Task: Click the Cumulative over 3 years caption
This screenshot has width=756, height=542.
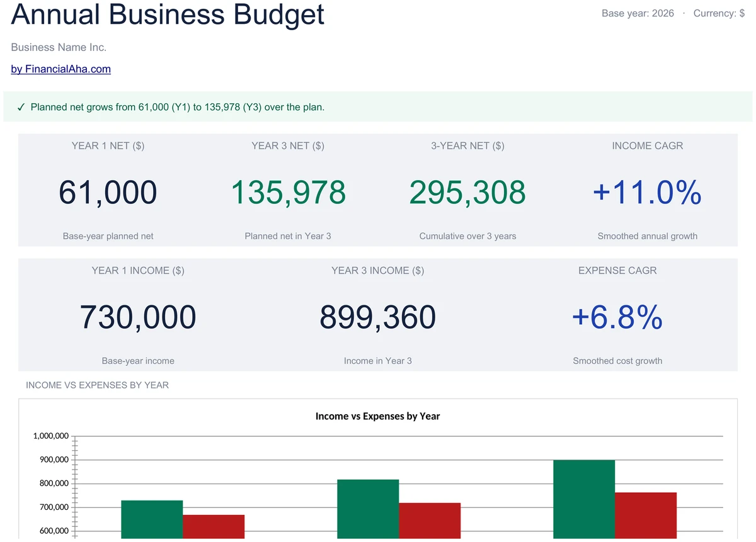Action: [x=467, y=236]
